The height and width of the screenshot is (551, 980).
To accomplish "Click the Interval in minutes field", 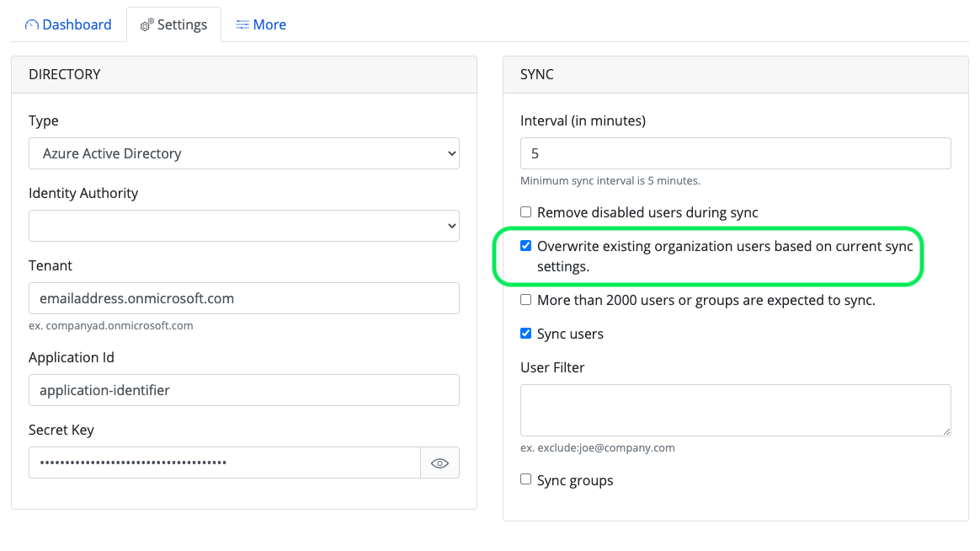I will (x=736, y=153).
